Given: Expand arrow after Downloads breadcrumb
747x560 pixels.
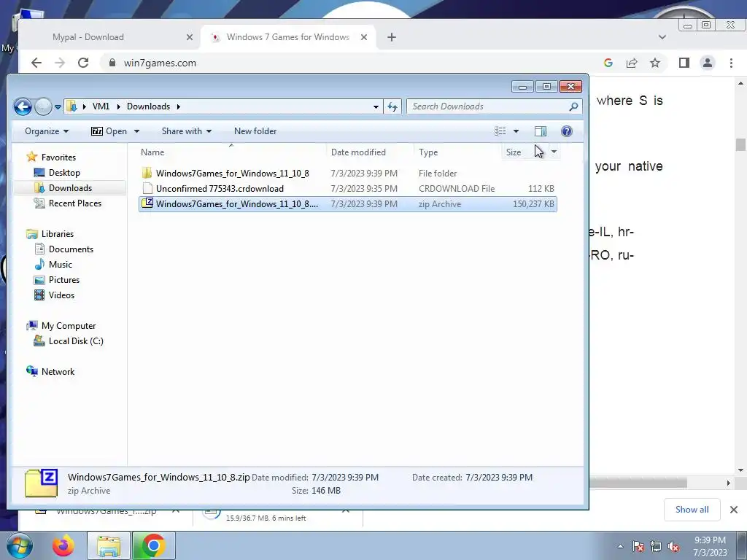Looking at the screenshot, I should point(179,106).
